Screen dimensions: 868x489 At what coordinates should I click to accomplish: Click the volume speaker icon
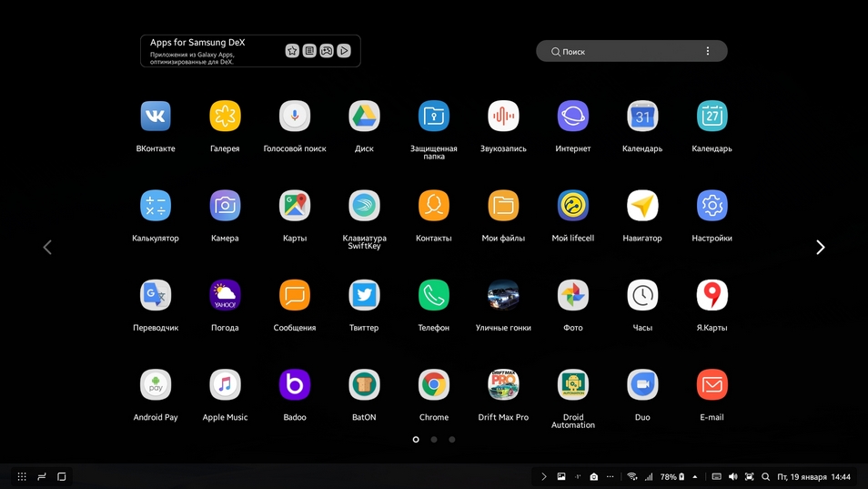(x=733, y=476)
